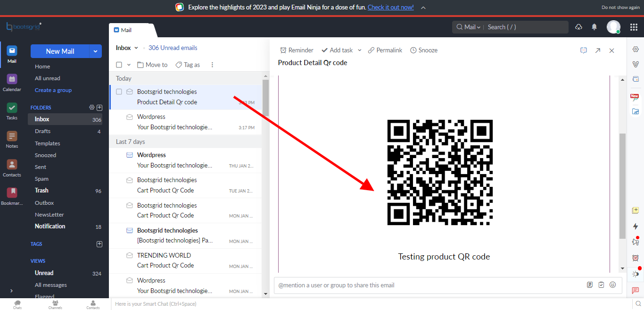Open the Chats tab at the bottom
Screen dimensions: 644x310
click(17, 304)
